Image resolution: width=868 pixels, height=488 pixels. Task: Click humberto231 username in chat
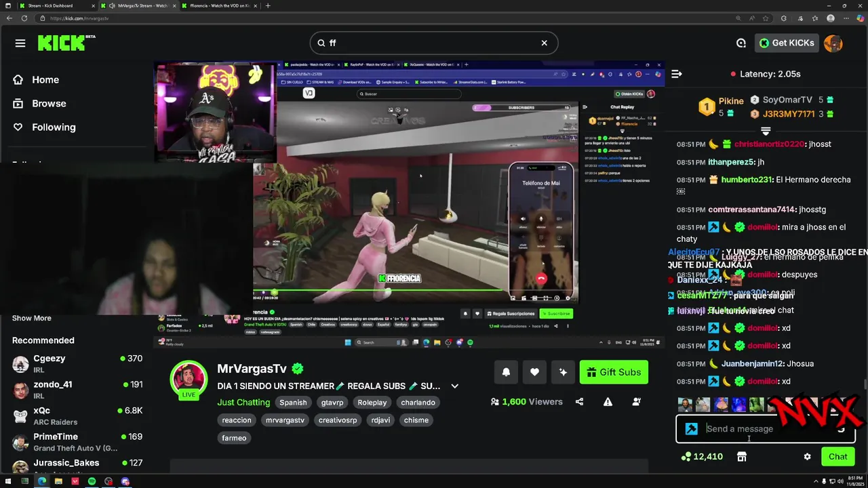(x=747, y=180)
